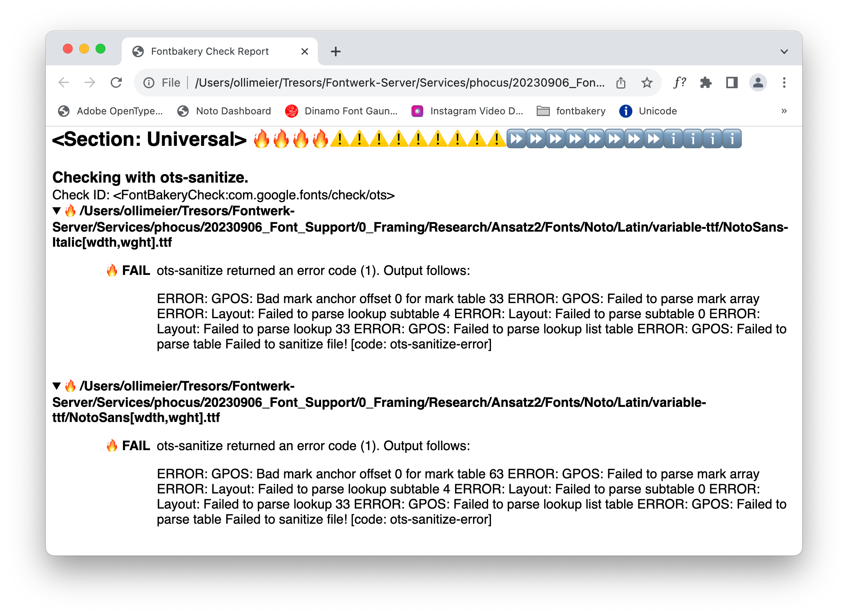Open Chrome's three-dot menu
Image resolution: width=848 pixels, height=616 pixels.
(x=784, y=83)
